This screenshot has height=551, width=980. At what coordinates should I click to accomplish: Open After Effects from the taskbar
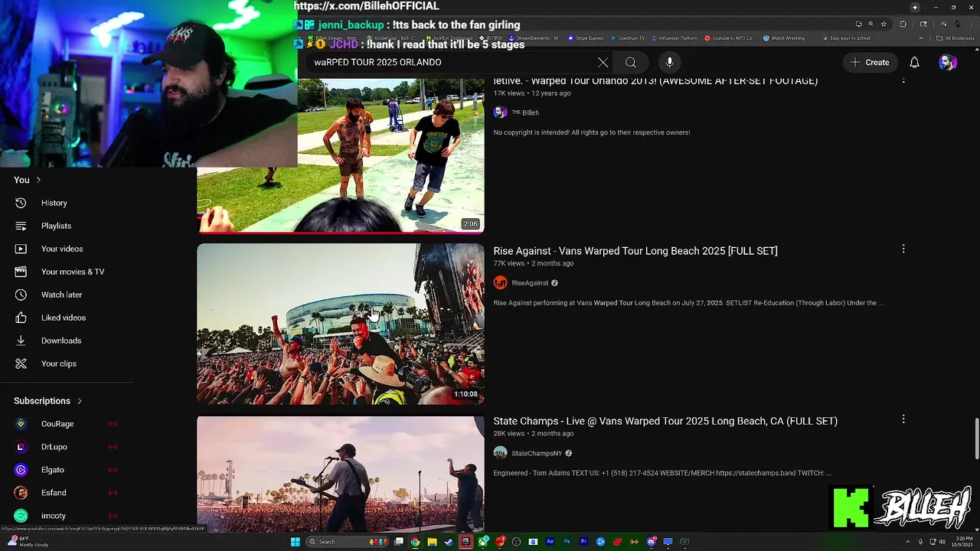coord(550,542)
